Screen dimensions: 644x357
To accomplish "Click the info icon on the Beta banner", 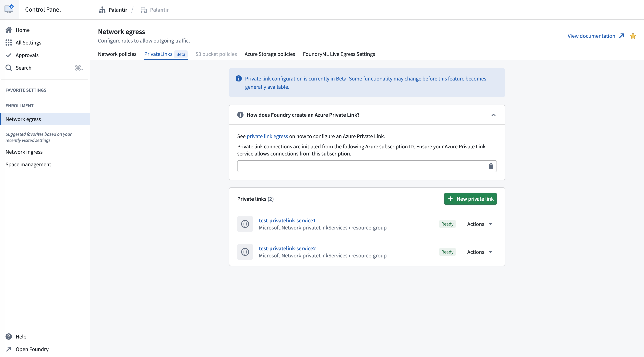I will (238, 78).
